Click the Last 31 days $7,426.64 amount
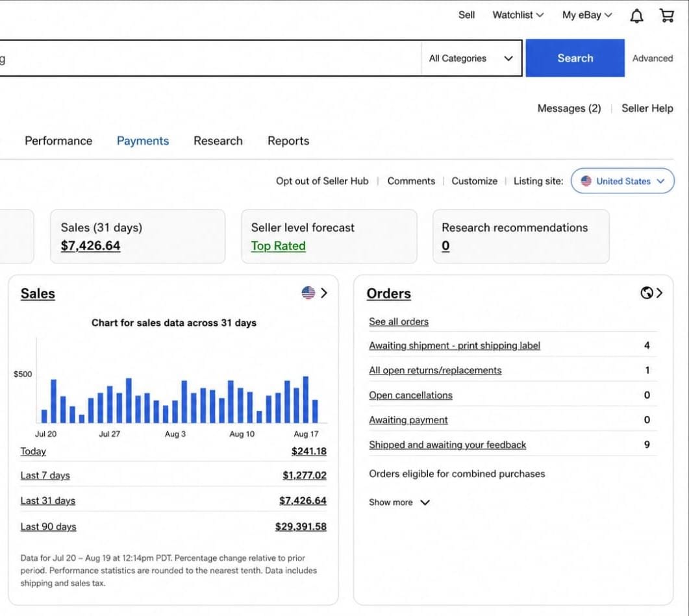Image resolution: width=689 pixels, height=616 pixels. [303, 501]
